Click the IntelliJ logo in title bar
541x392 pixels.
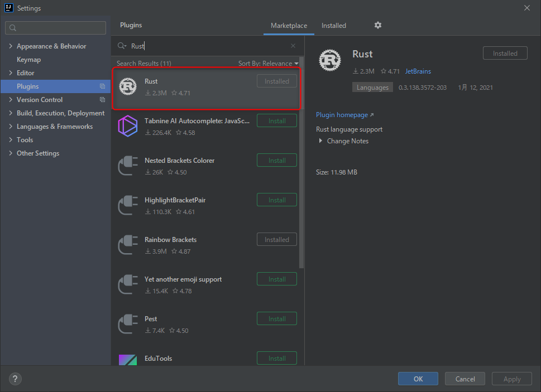coord(8,8)
